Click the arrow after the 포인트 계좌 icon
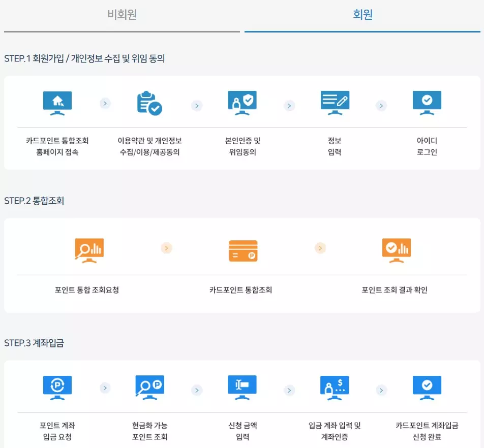 (105, 388)
